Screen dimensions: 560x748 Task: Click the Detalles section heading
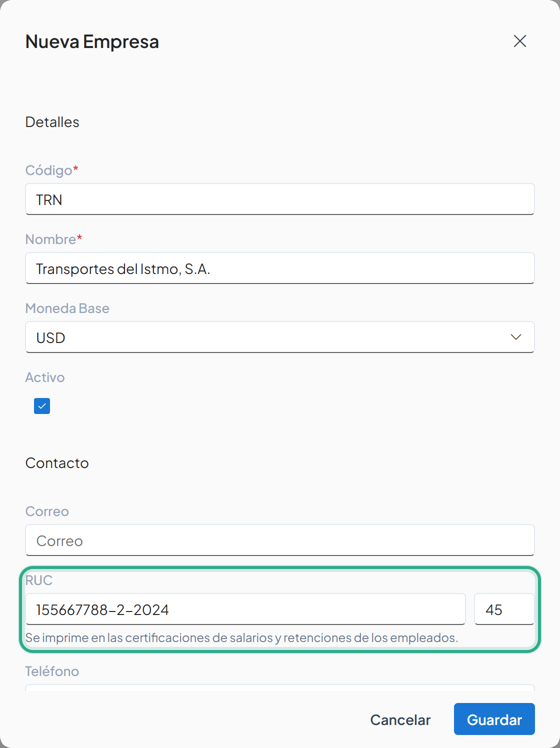click(52, 122)
